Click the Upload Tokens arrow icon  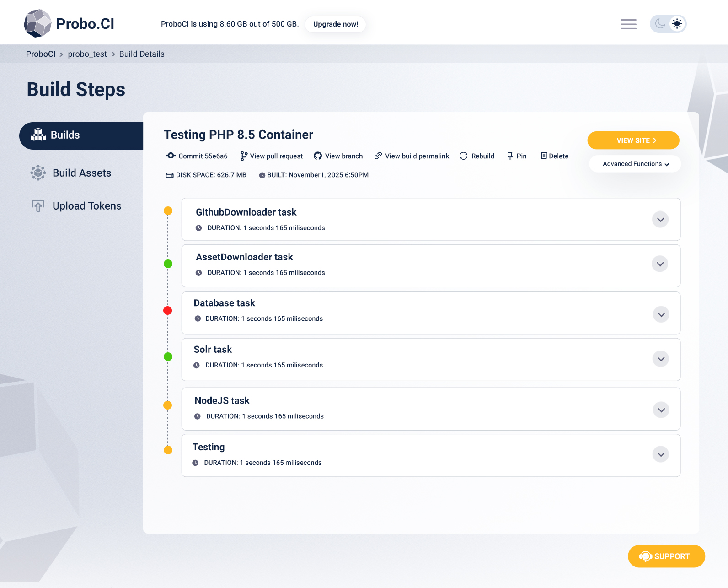[x=38, y=206]
